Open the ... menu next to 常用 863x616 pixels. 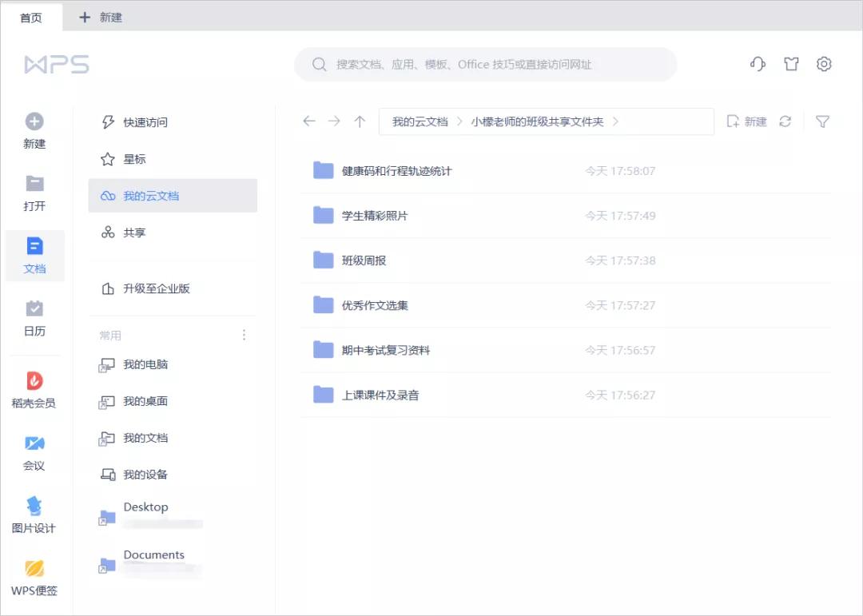(244, 335)
